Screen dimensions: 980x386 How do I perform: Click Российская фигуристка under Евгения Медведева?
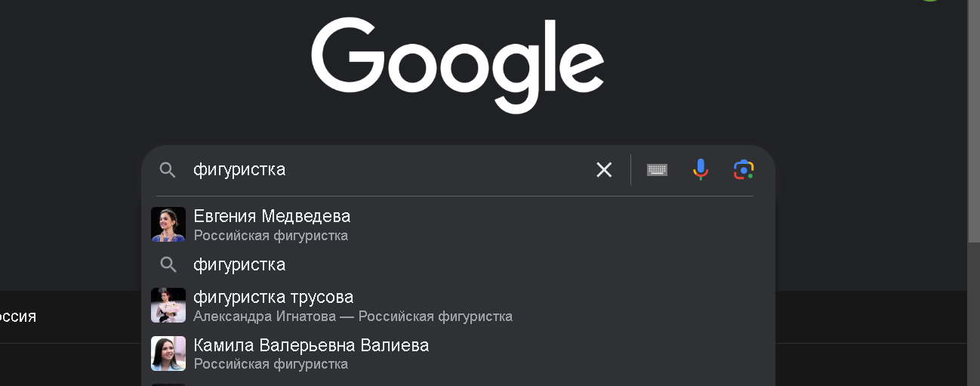click(x=270, y=236)
